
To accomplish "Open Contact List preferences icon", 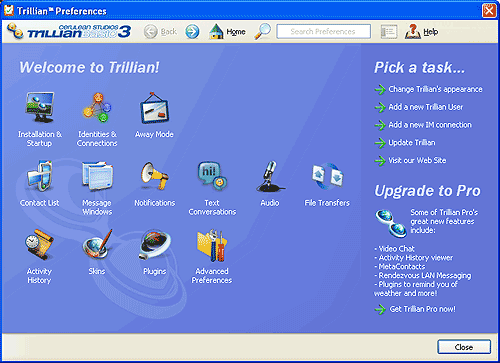I will [x=40, y=177].
